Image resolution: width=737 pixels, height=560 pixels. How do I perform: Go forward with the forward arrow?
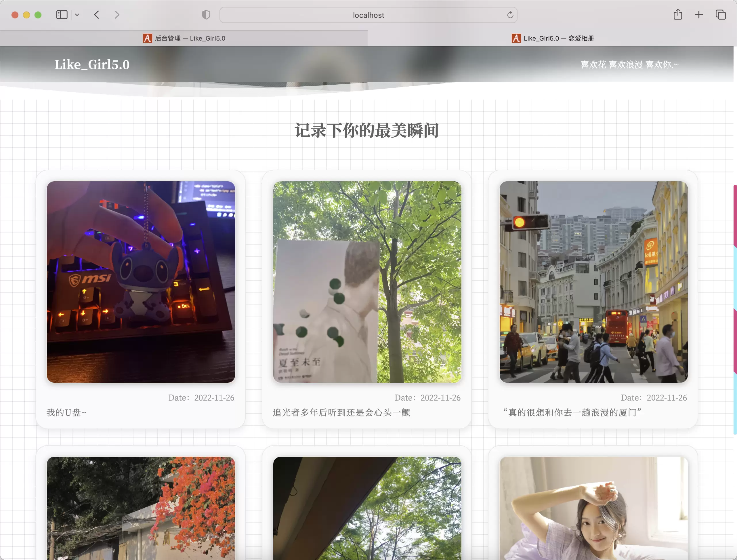[117, 15]
